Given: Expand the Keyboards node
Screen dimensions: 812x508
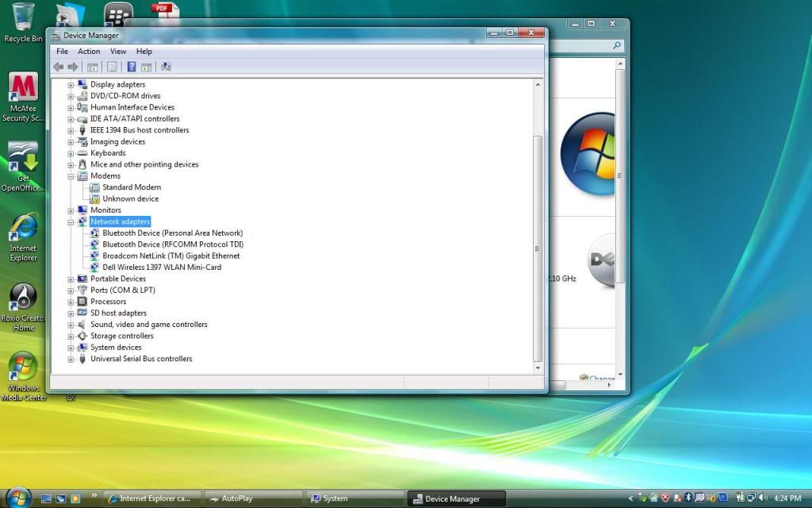Looking at the screenshot, I should [71, 153].
